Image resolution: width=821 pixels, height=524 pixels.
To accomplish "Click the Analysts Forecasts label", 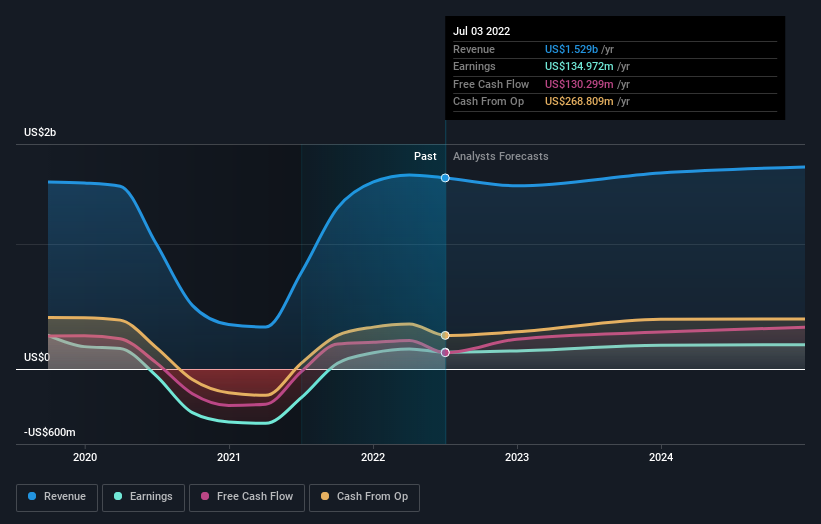I will pos(501,156).
